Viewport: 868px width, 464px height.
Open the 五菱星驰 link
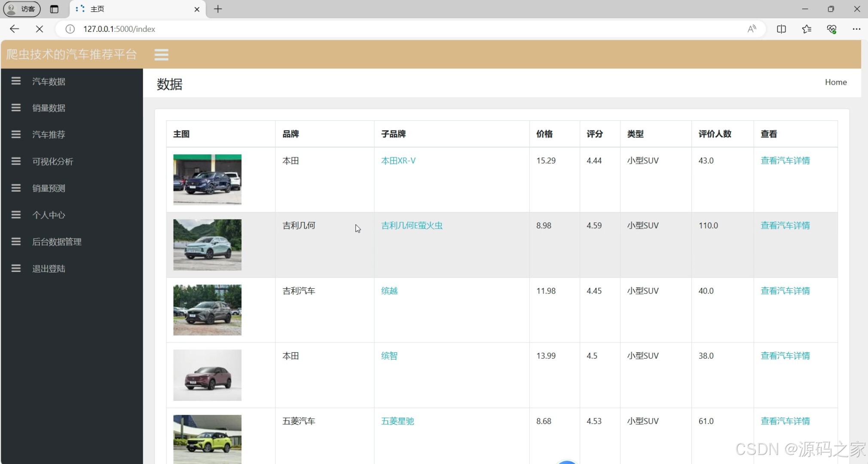coord(397,421)
